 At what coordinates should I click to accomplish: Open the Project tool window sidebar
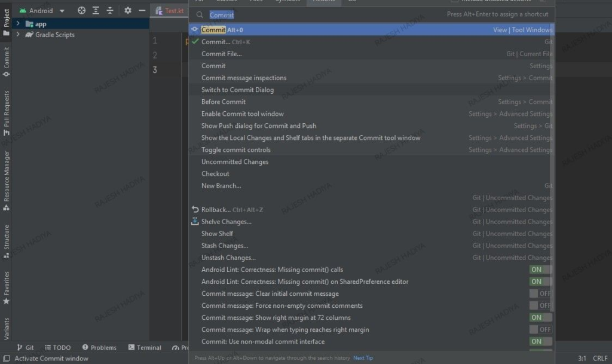pos(6,17)
